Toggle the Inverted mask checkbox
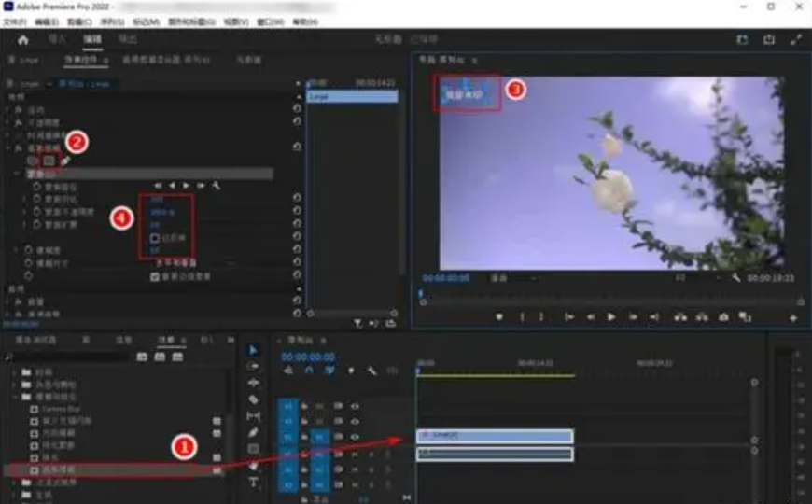This screenshot has width=812, height=504. coord(154,238)
